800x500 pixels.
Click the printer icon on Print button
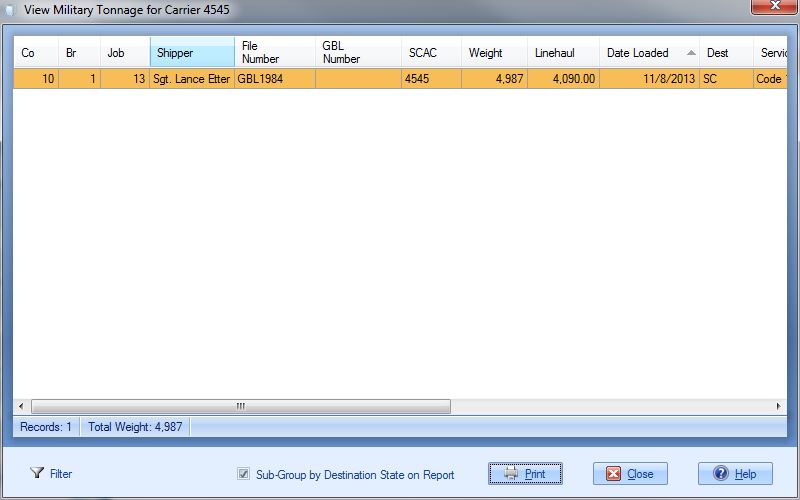point(511,474)
